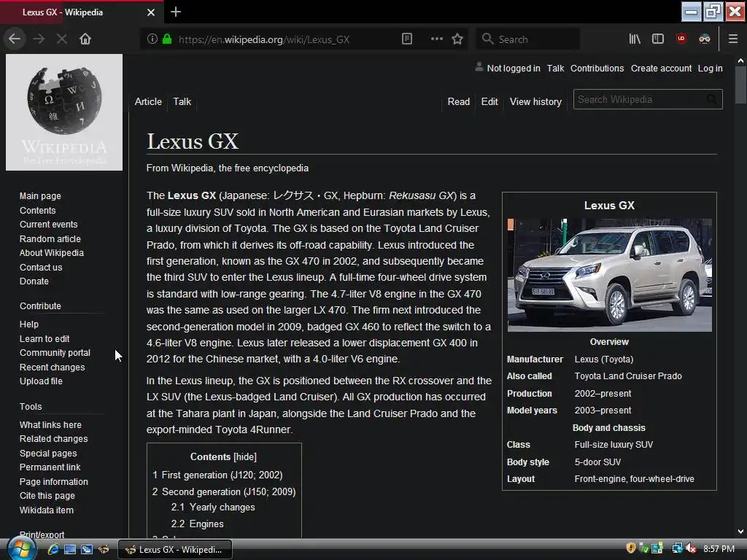Jump to First generation (J120; 2002) section
747x560 pixels.
(x=217, y=475)
